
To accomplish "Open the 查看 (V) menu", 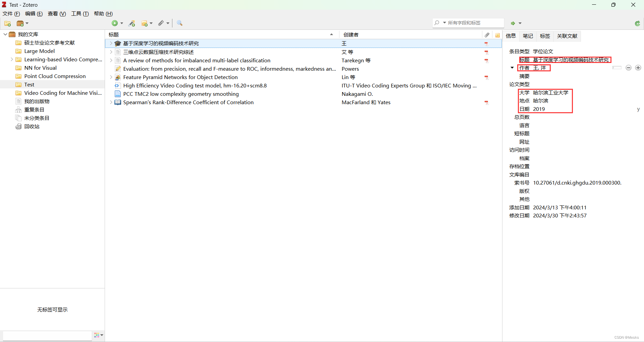I will tap(57, 14).
